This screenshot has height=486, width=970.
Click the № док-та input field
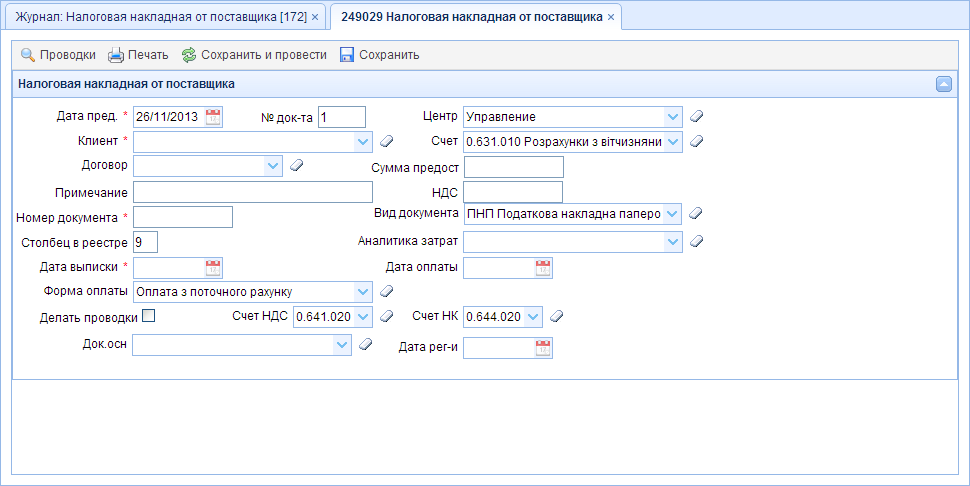pyautogui.click(x=342, y=117)
